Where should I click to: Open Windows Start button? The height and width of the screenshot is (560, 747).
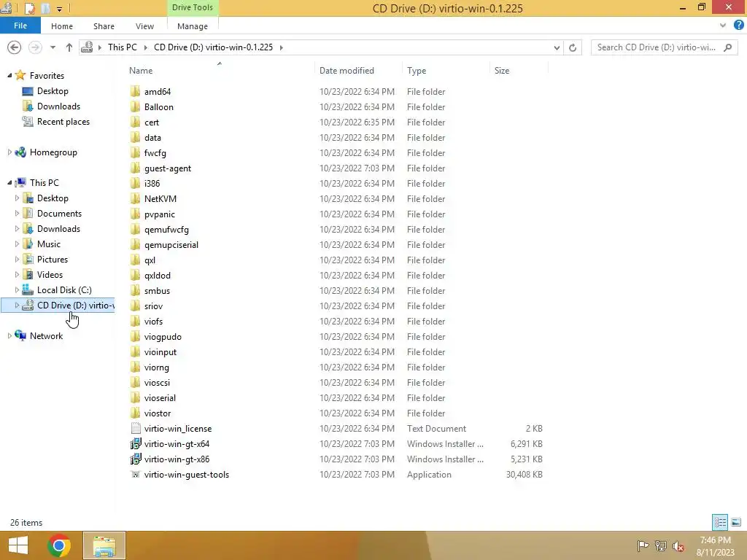[18, 545]
